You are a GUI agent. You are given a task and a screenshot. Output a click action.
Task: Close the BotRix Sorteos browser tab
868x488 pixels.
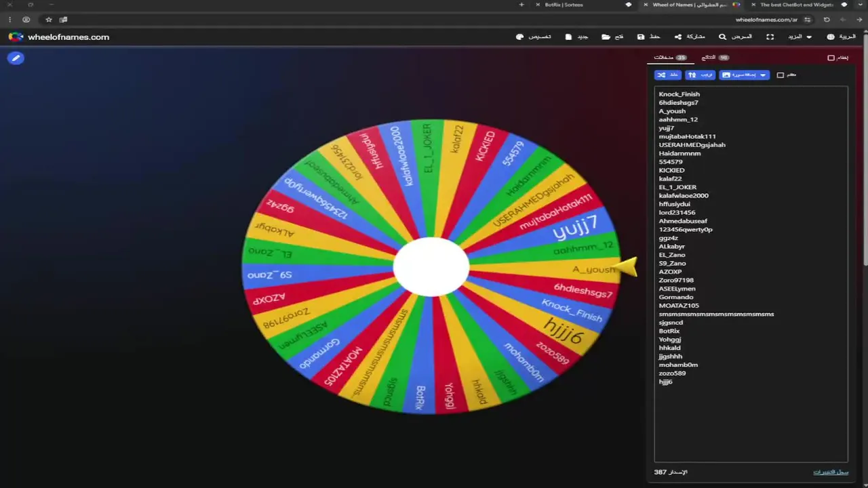point(539,5)
